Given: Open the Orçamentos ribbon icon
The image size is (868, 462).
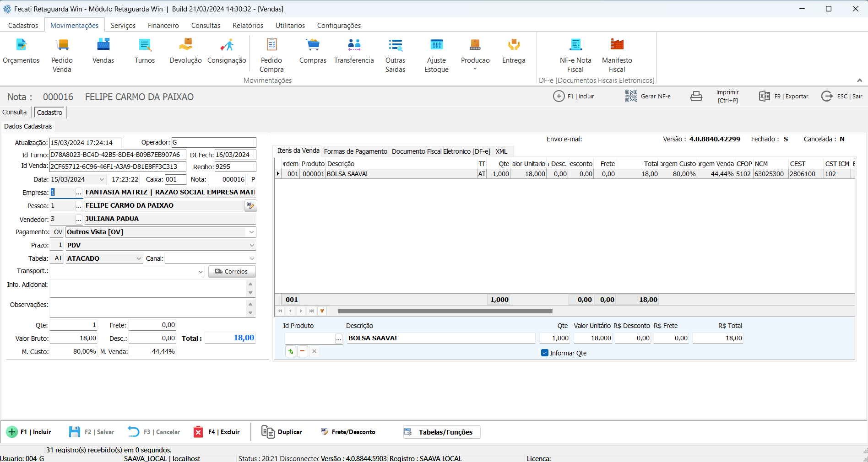Looking at the screenshot, I should (x=21, y=45).
